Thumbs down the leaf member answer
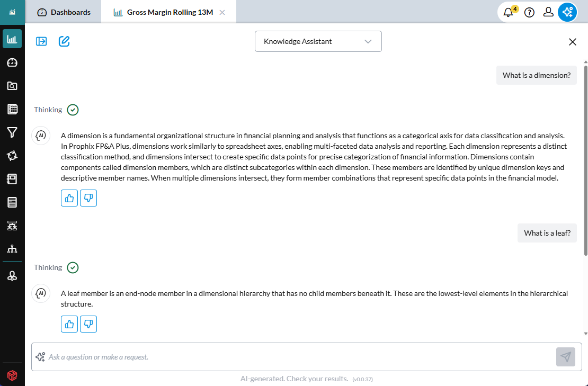The height and width of the screenshot is (386, 588). 88,324
